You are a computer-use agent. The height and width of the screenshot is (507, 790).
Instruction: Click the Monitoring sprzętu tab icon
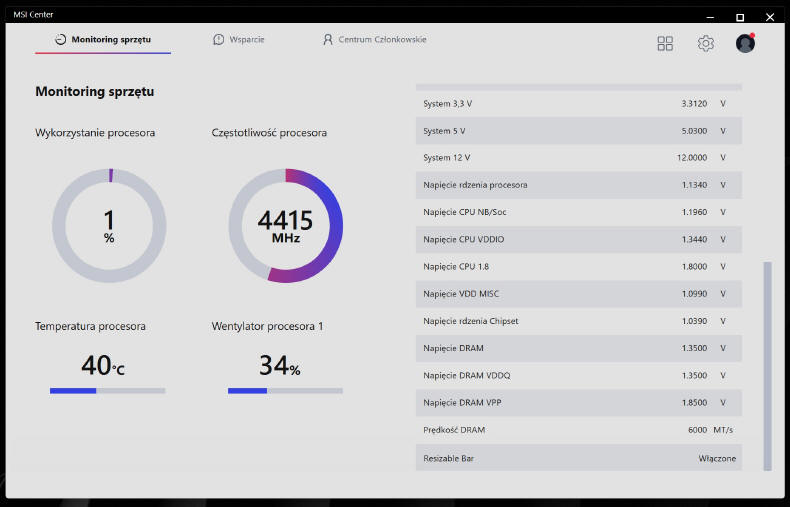[60, 39]
